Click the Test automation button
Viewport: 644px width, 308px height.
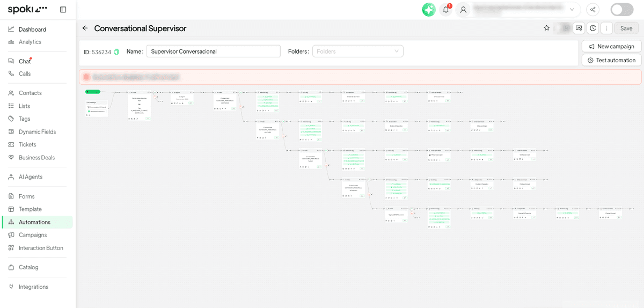point(612,60)
